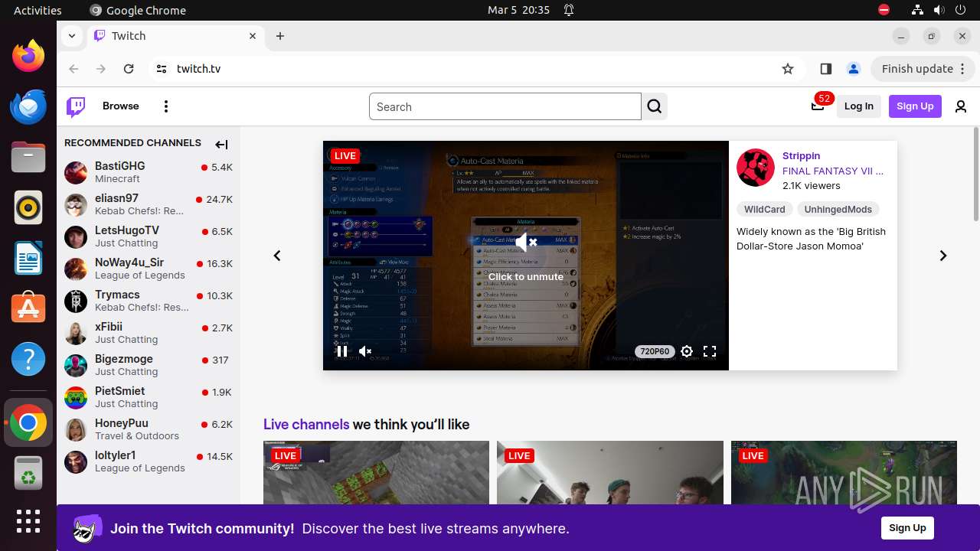Bookmark this page with the star icon

point(788,69)
